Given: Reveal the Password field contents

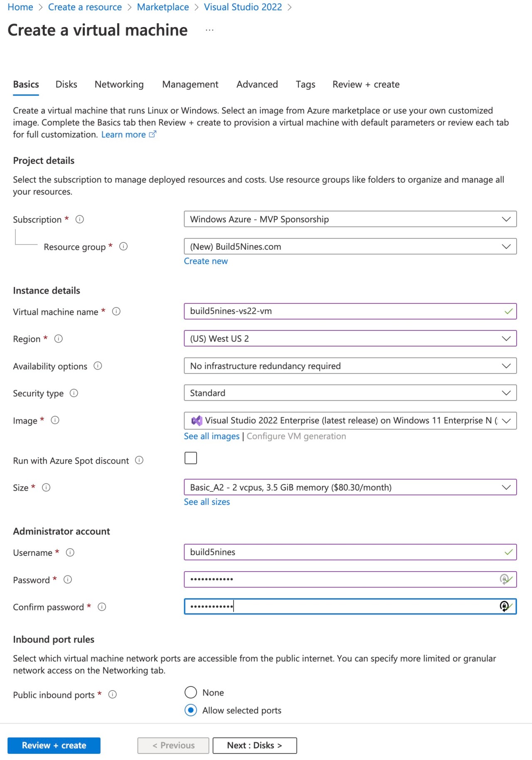Looking at the screenshot, I should [504, 579].
